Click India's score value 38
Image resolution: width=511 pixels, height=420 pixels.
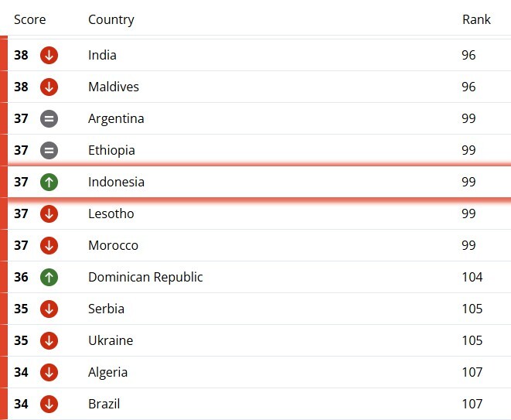point(21,55)
